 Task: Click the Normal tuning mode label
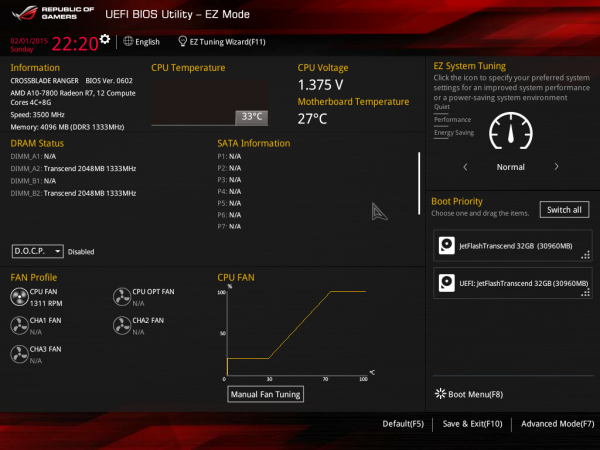click(510, 167)
